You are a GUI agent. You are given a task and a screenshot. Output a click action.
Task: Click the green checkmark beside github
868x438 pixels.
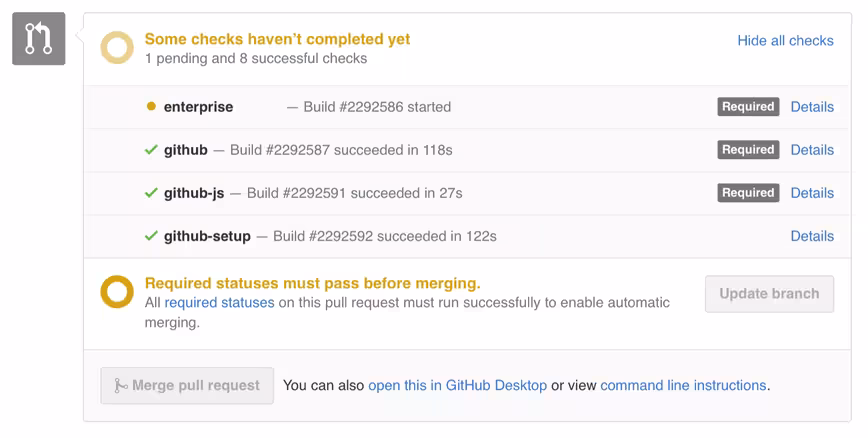click(151, 150)
